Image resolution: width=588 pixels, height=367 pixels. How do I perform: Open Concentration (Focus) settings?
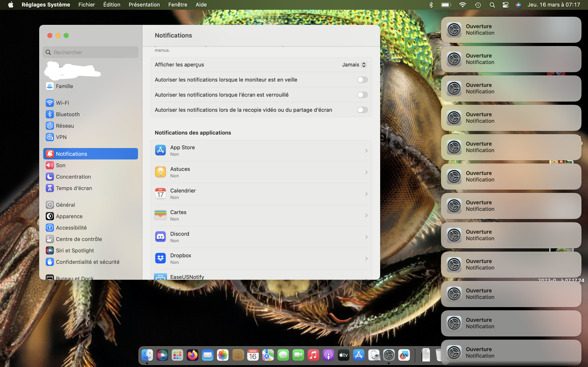coord(73,176)
